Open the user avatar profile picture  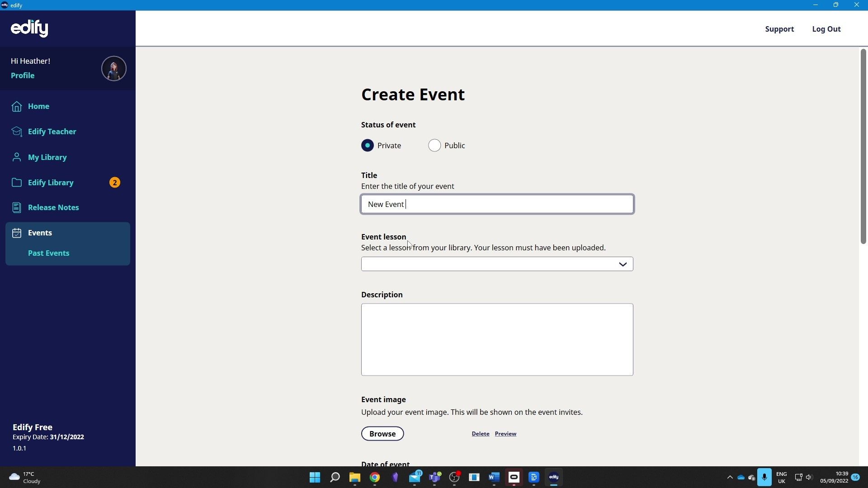pyautogui.click(x=113, y=69)
